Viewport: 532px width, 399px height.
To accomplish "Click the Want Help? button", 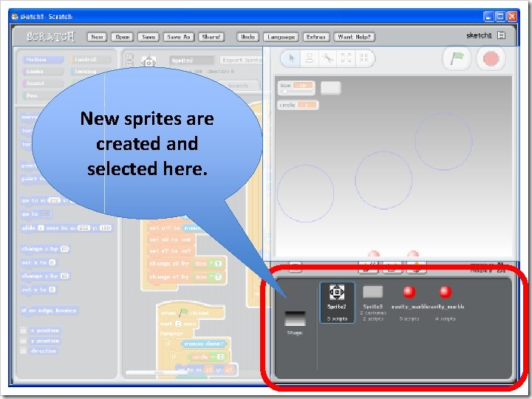I will 354,37.
